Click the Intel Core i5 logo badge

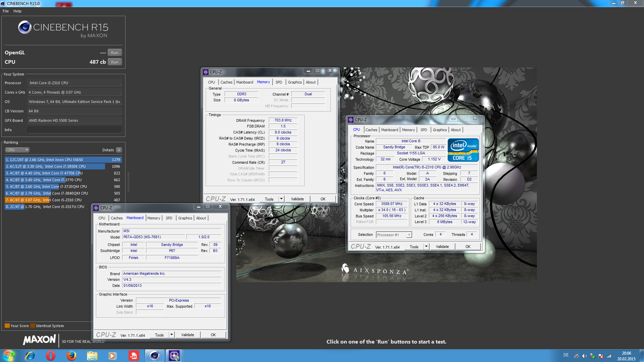463,150
